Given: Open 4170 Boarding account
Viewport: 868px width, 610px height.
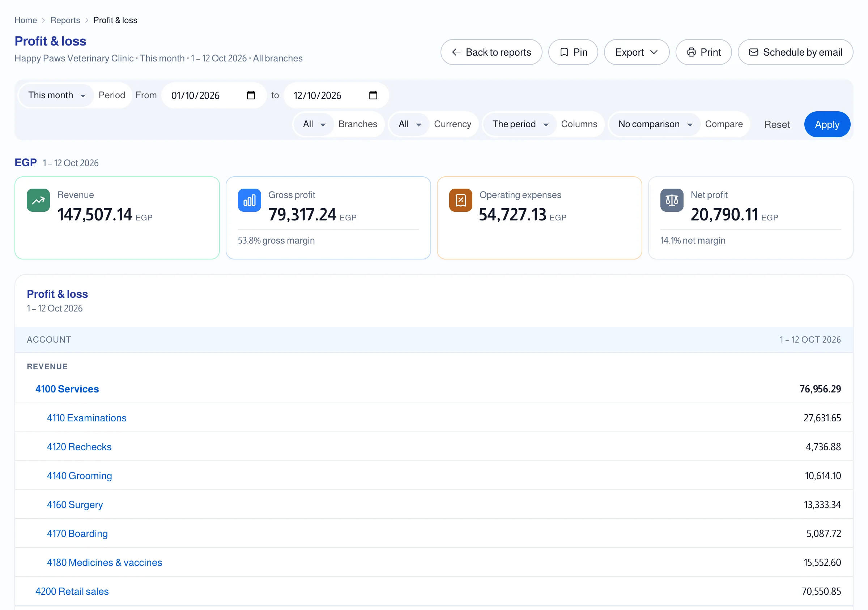Looking at the screenshot, I should [77, 534].
